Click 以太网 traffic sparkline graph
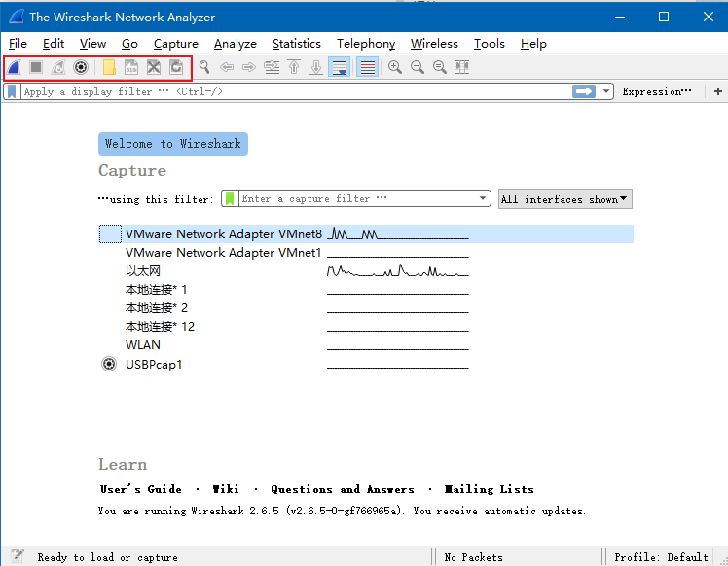This screenshot has height=566, width=728. 397,270
